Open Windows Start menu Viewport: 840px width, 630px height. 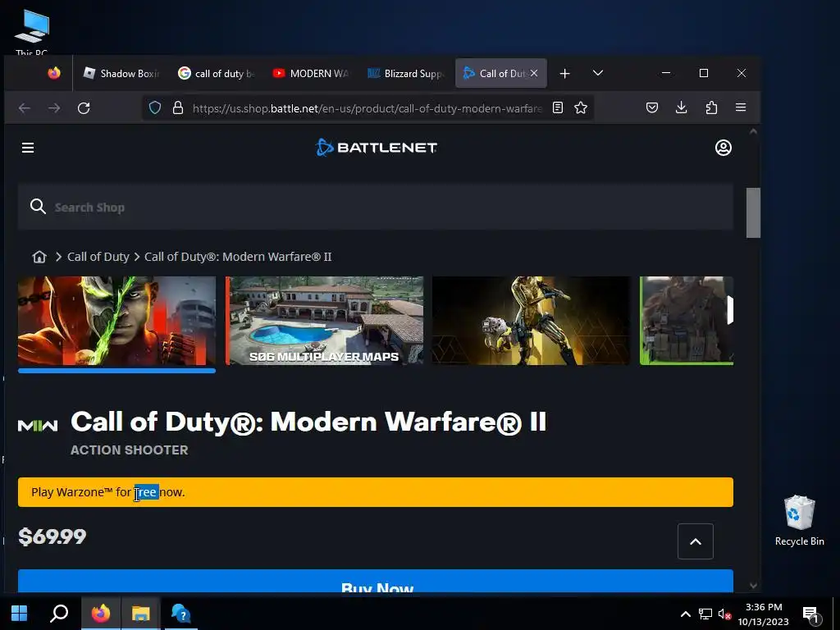(20, 613)
